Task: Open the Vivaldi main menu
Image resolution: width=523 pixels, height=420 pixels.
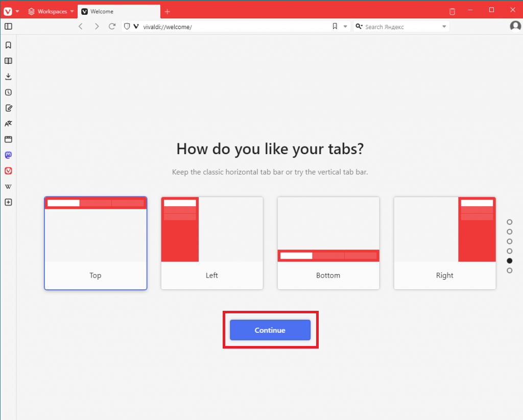Action: 11,11
